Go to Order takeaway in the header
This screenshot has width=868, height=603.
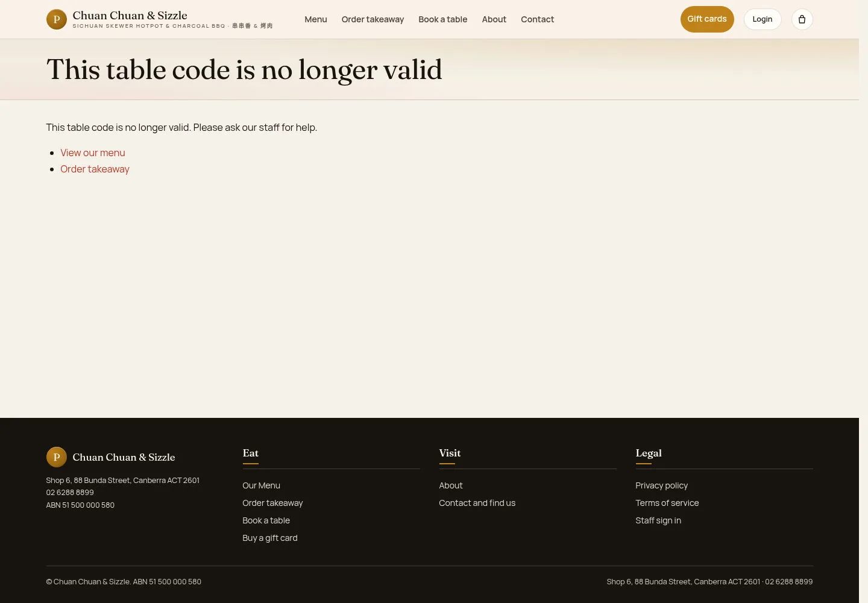[x=373, y=19]
